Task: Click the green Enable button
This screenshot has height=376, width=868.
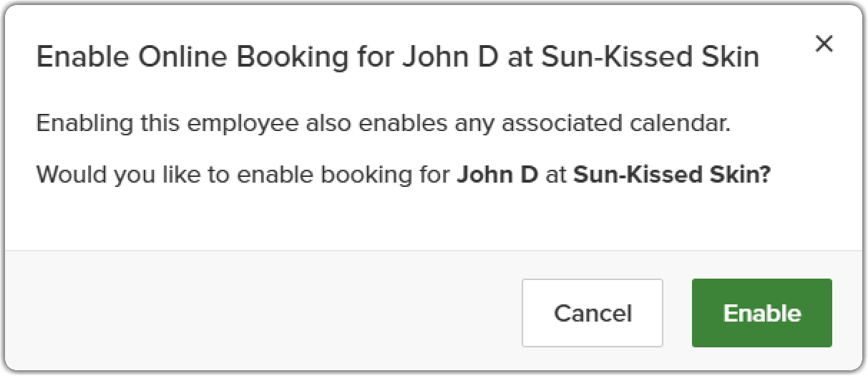Action: [762, 313]
